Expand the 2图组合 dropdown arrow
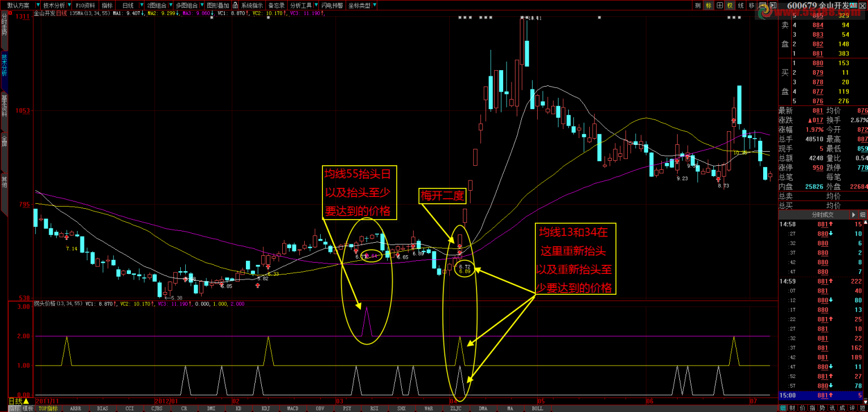The width and height of the screenshot is (868, 412). (170, 5)
